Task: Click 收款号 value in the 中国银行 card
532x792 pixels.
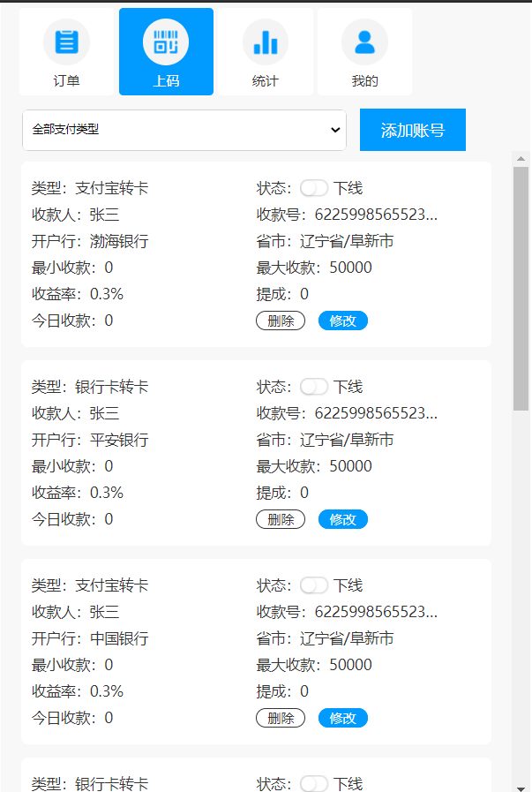Action: (376, 612)
